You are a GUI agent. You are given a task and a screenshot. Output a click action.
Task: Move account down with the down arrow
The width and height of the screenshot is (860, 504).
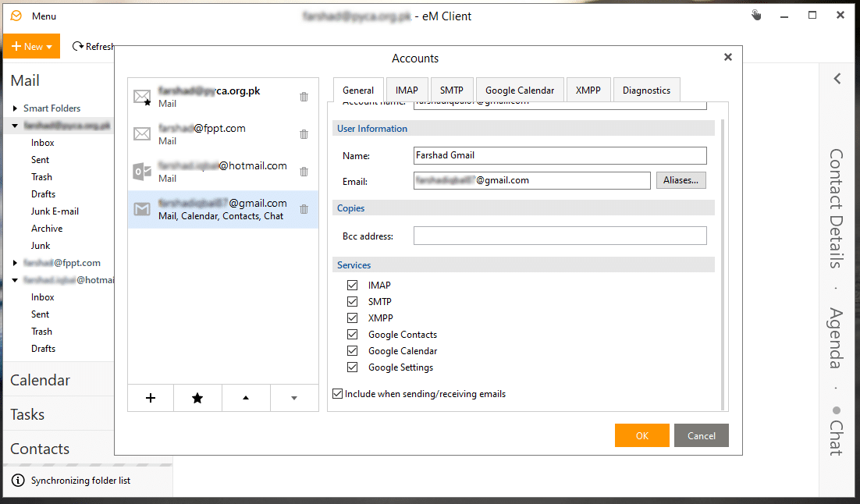pos(294,398)
